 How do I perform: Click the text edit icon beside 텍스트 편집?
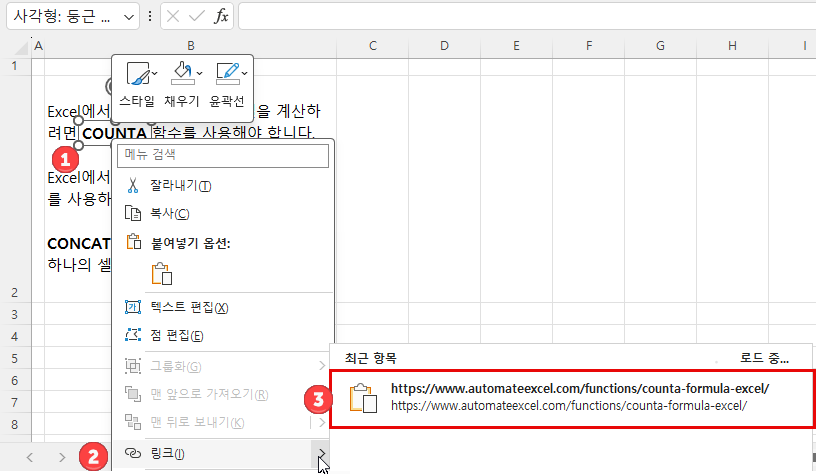pos(133,307)
